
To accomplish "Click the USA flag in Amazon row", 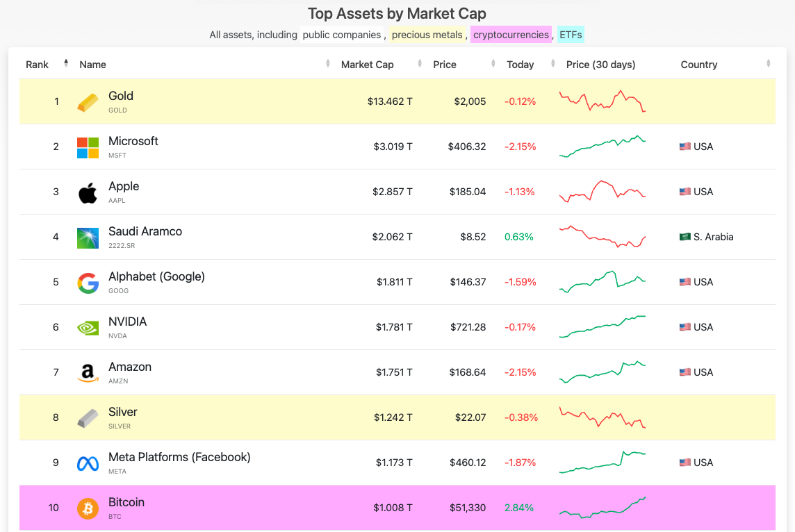I will coord(685,372).
